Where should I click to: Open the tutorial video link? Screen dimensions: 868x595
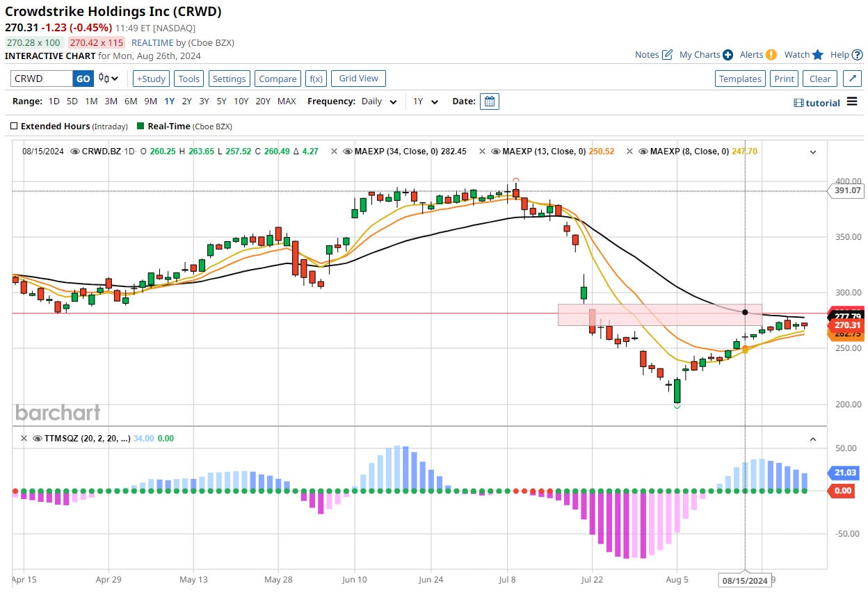817,103
